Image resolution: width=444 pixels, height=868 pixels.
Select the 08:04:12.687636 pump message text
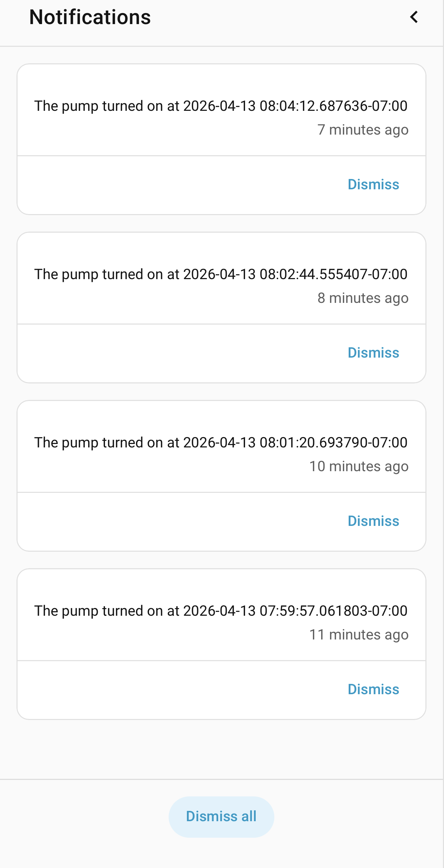coord(221,106)
